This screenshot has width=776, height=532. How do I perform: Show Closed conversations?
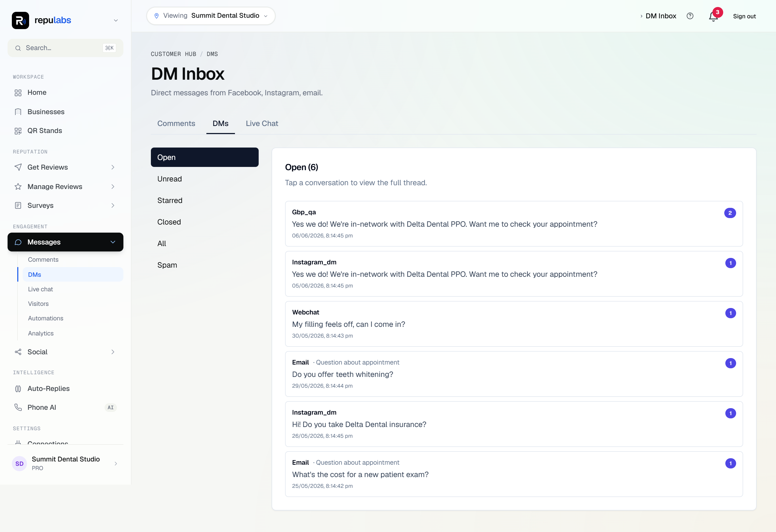pyautogui.click(x=205, y=222)
